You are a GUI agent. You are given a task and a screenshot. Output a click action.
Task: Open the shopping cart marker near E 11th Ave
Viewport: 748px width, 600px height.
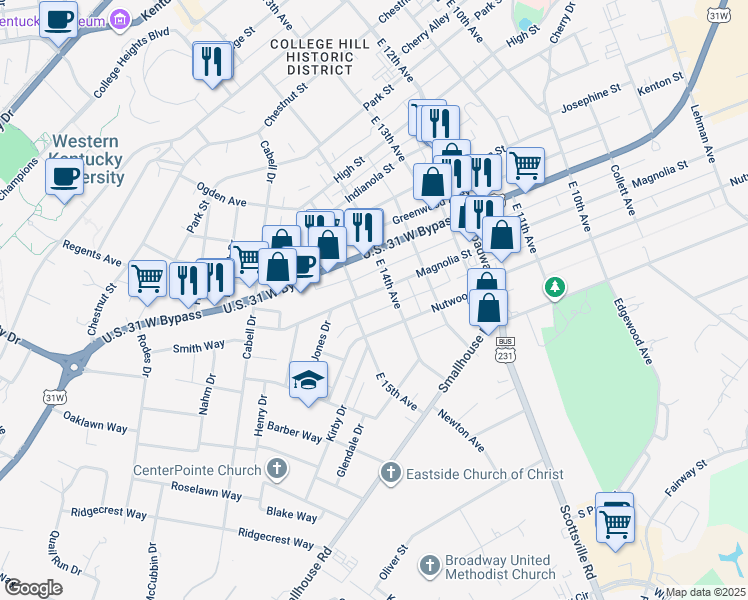(x=525, y=166)
